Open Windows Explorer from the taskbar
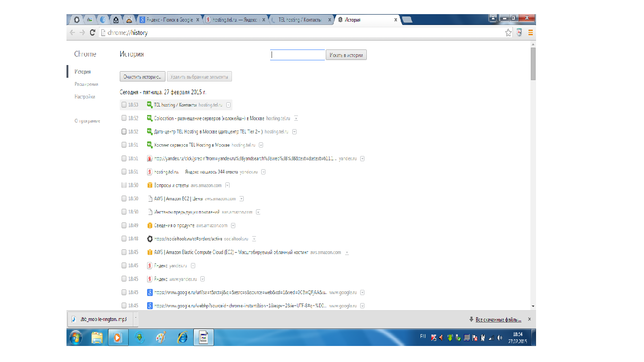This screenshot has height=362, width=644. pos(97,337)
